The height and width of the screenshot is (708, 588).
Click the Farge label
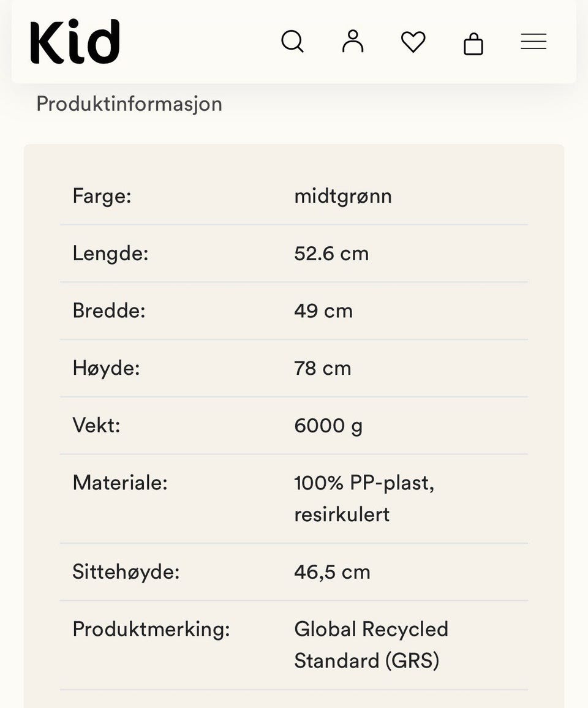(x=102, y=196)
